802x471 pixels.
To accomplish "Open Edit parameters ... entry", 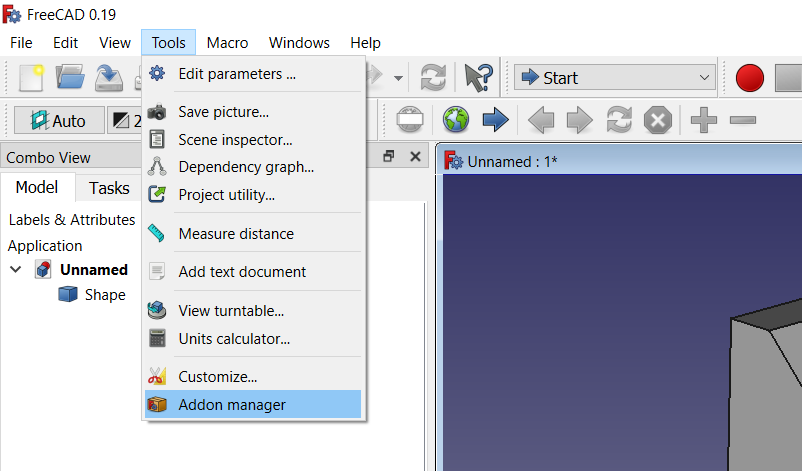I will click(253, 74).
